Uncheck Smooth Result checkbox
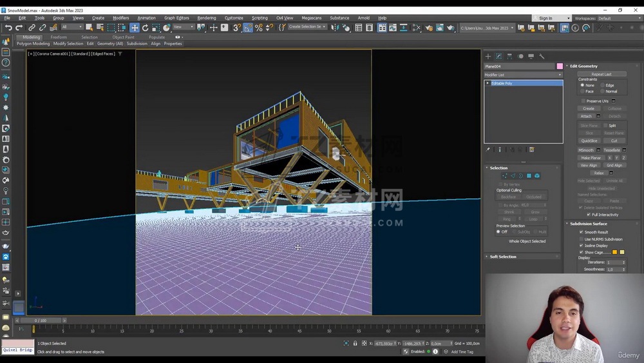Image resolution: width=644 pixels, height=363 pixels. click(582, 232)
